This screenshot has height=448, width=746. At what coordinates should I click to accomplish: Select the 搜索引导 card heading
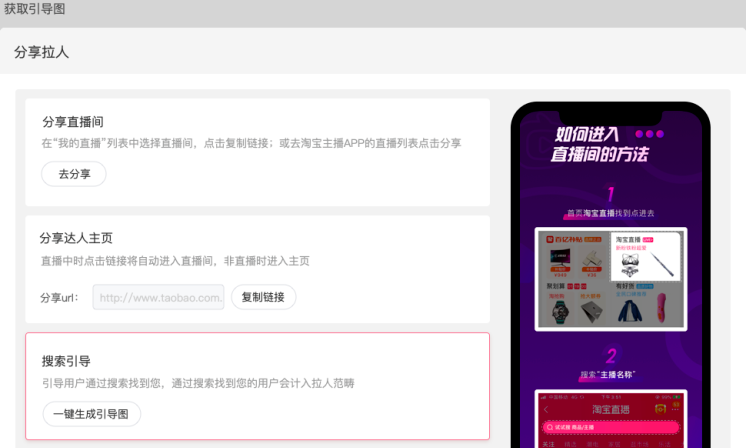pyautogui.click(x=66, y=361)
